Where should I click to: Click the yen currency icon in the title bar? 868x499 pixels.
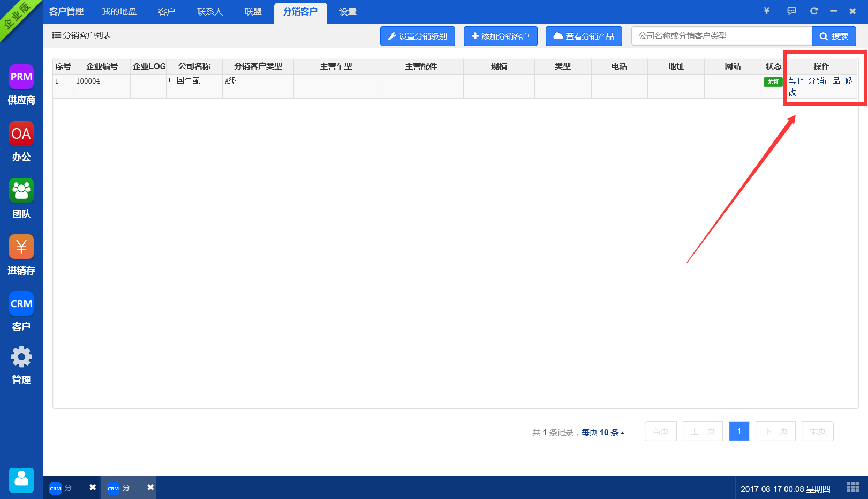coord(767,11)
